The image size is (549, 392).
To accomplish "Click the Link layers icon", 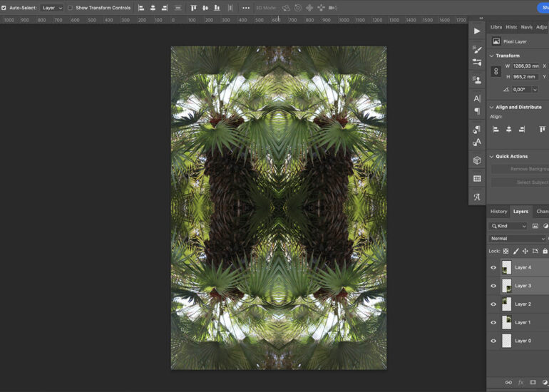I will [x=508, y=383].
